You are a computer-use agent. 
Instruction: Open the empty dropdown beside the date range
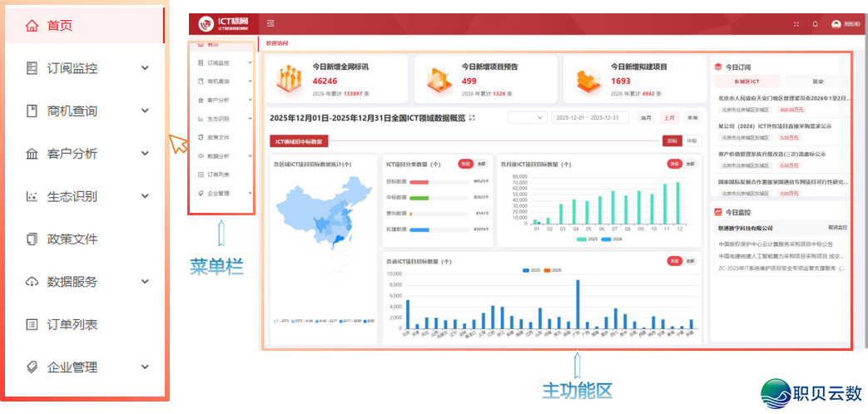pos(527,118)
